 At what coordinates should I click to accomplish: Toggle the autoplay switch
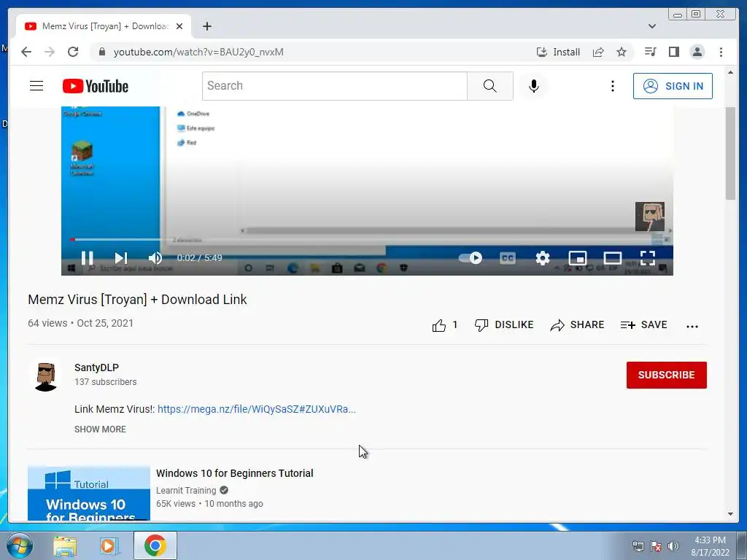click(x=471, y=258)
